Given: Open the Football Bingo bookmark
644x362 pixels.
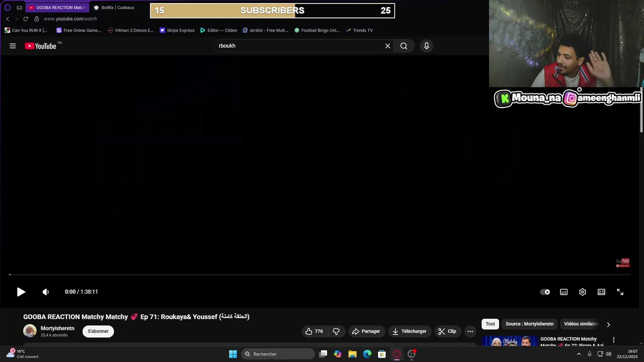Looking at the screenshot, I should coord(317,30).
